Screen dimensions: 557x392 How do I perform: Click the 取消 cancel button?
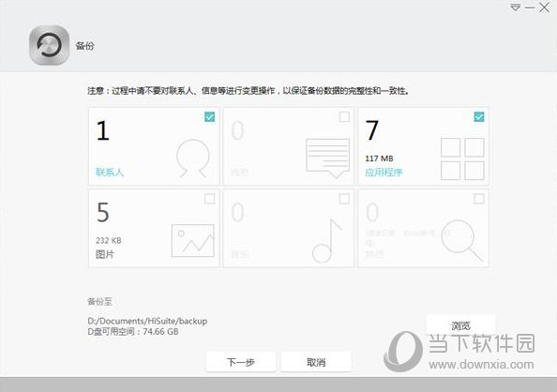pyautogui.click(x=316, y=362)
